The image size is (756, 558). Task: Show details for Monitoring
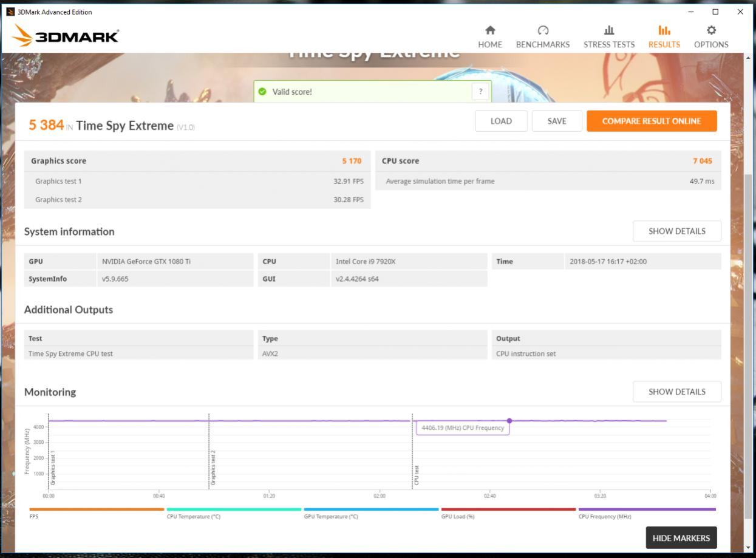[x=677, y=392]
